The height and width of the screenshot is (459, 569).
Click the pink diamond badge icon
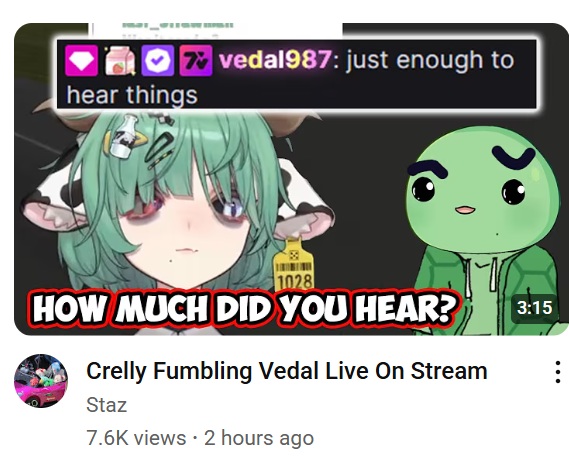click(82, 61)
